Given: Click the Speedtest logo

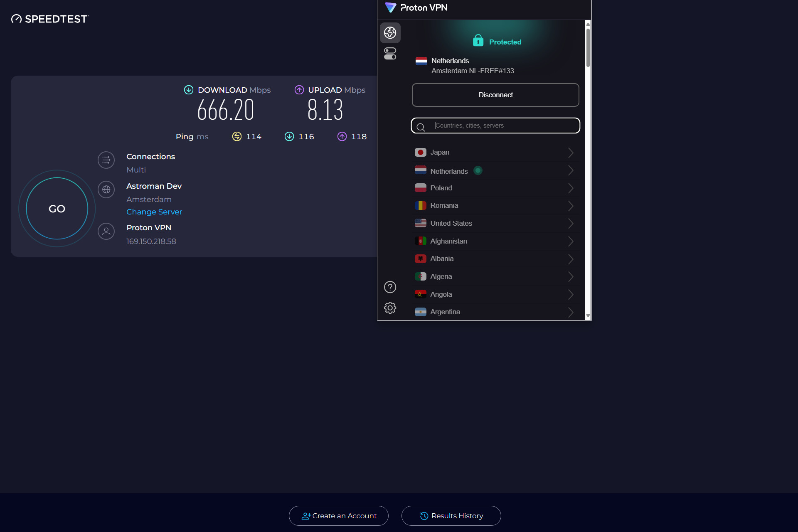Looking at the screenshot, I should click(49, 19).
